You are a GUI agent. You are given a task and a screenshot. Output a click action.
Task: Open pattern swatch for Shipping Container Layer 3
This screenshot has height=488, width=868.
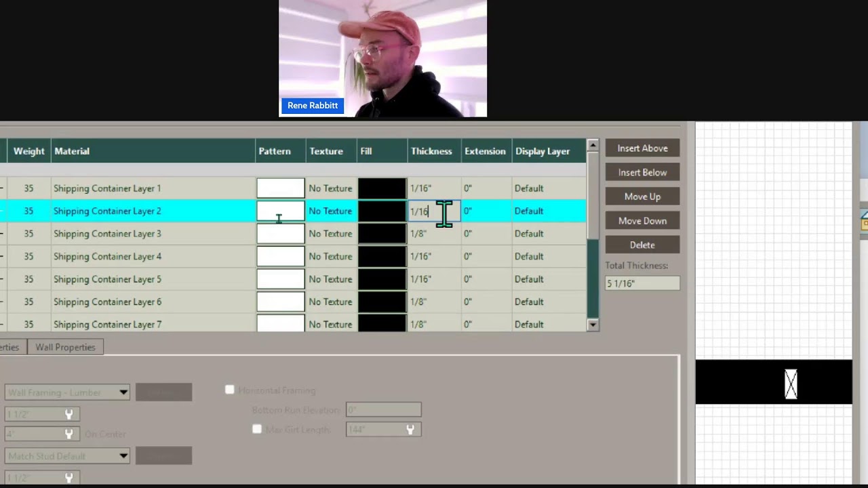(x=281, y=234)
